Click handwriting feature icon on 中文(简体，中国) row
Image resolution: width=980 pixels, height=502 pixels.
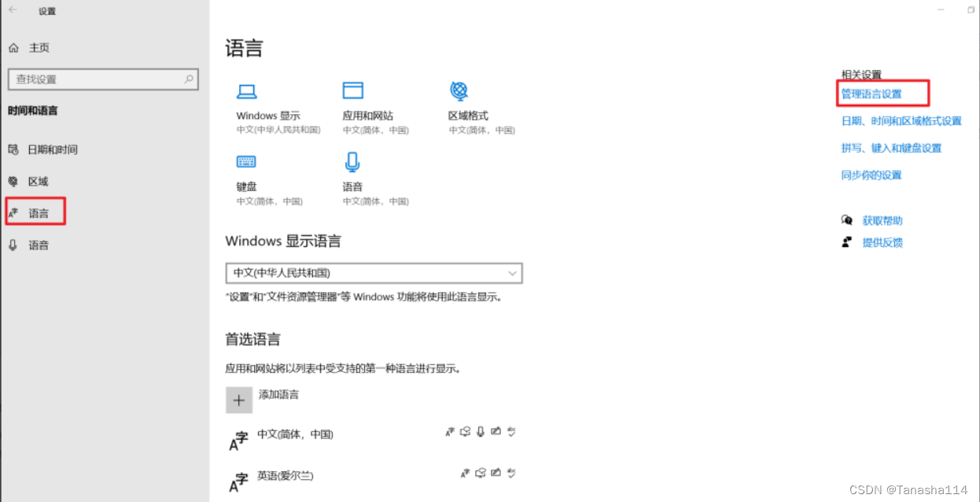(x=496, y=431)
